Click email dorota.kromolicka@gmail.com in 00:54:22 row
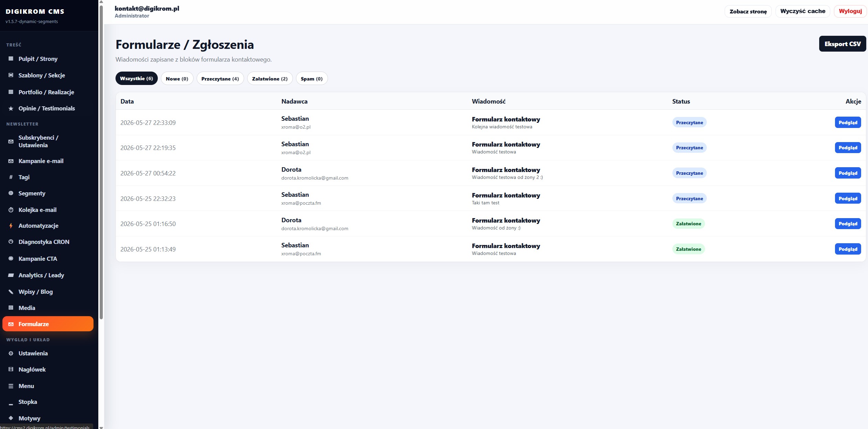This screenshot has height=429, width=868. point(315,178)
